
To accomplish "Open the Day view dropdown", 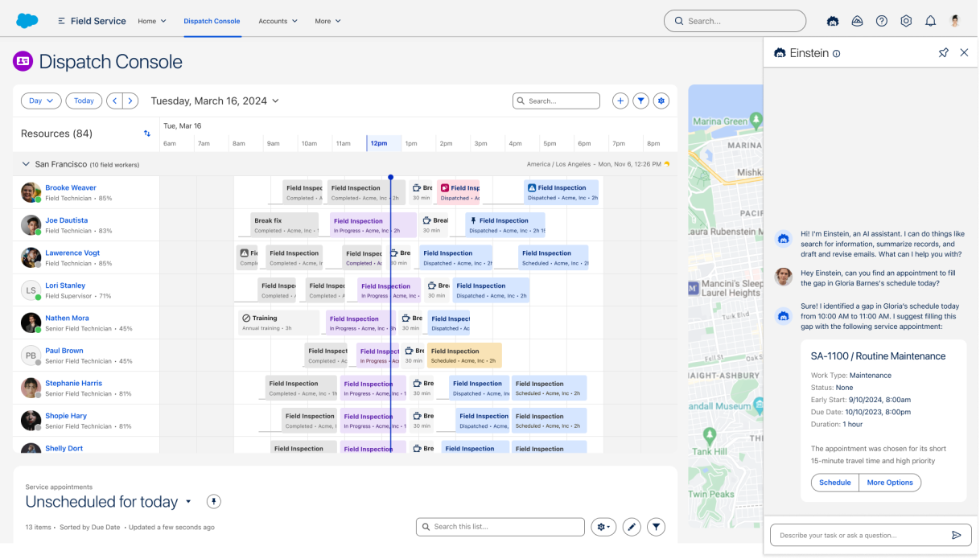I will coord(40,101).
